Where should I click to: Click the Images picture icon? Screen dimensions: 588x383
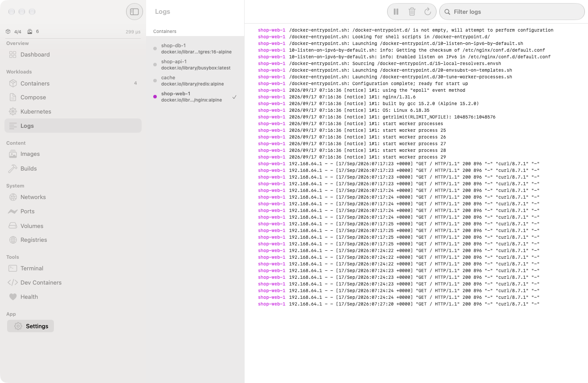pyautogui.click(x=12, y=154)
